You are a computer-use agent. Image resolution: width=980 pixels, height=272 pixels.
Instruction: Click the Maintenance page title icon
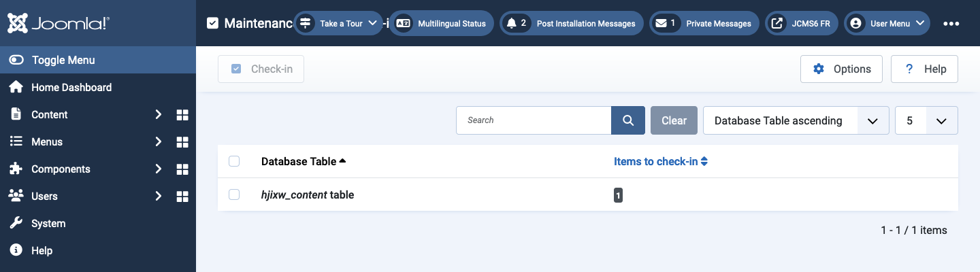212,23
